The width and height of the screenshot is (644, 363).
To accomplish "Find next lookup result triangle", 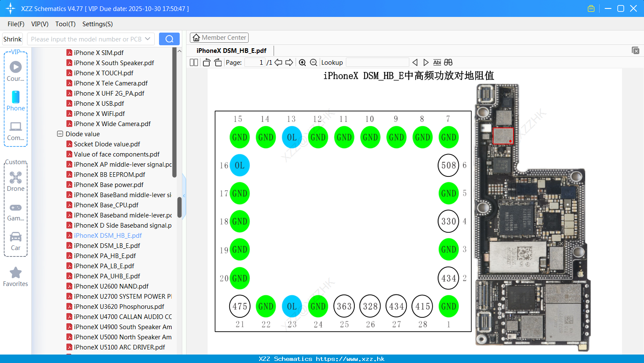I will [426, 62].
